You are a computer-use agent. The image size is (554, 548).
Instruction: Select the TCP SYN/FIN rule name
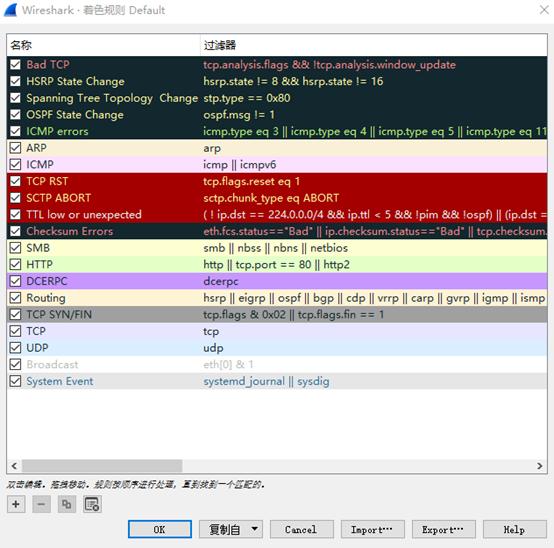click(x=59, y=314)
